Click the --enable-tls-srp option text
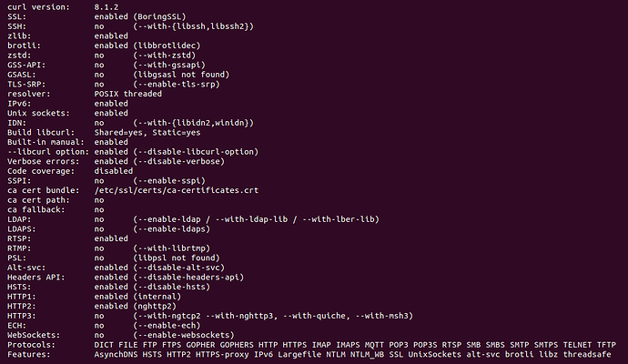 point(177,85)
